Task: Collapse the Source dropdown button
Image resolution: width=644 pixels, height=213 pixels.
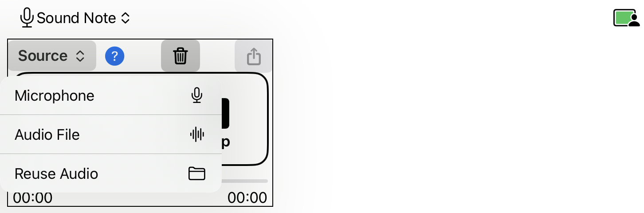Action: pos(52,56)
